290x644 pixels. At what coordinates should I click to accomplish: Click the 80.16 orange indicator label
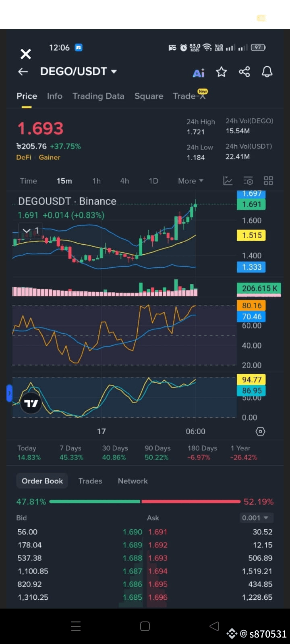[251, 305]
